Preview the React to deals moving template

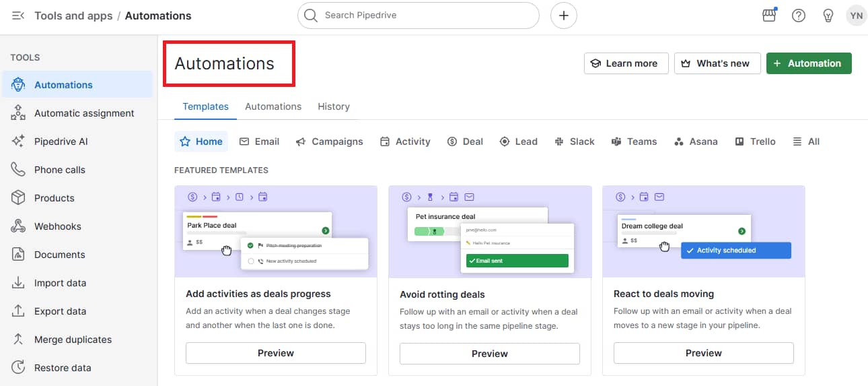coord(704,353)
